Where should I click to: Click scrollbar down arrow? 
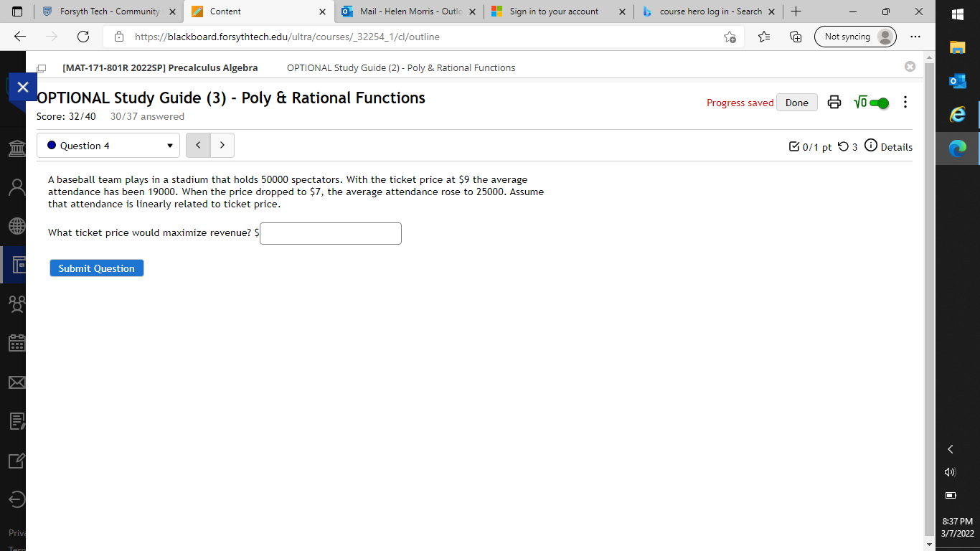(930, 545)
